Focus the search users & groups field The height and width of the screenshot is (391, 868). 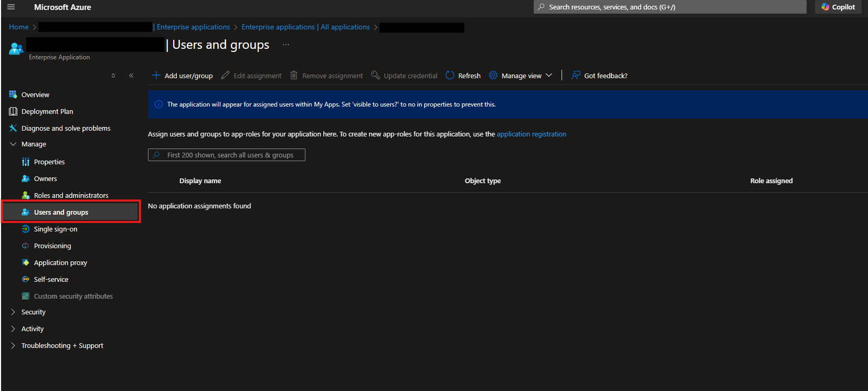(227, 155)
